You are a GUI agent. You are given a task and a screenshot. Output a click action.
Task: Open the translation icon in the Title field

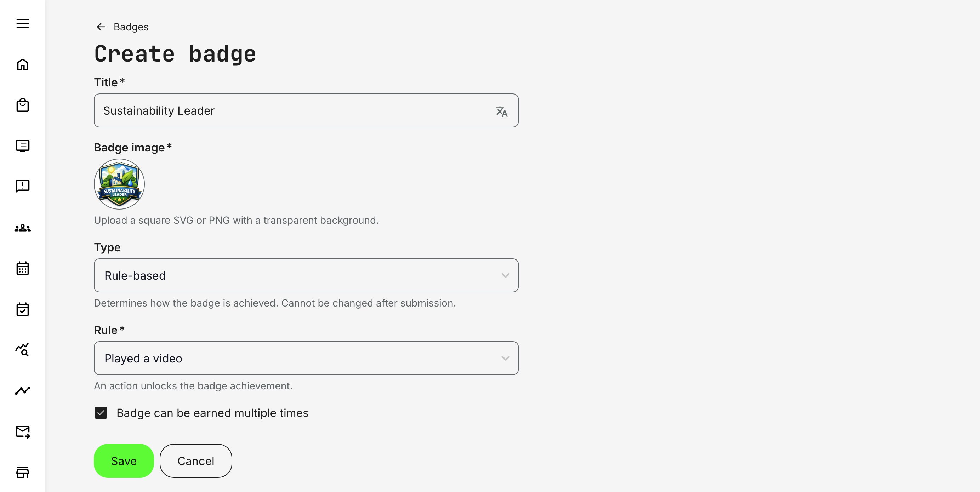coord(501,111)
